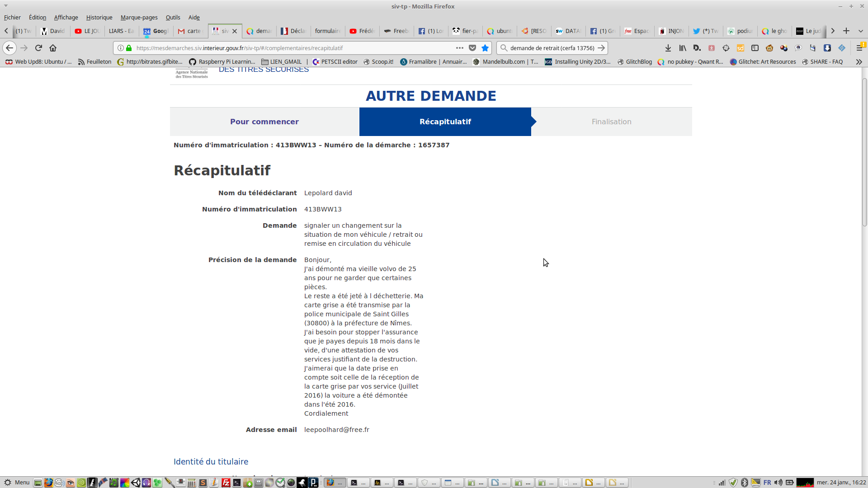Go to the Pour commencer step
The width and height of the screenshot is (868, 488).
(x=264, y=122)
